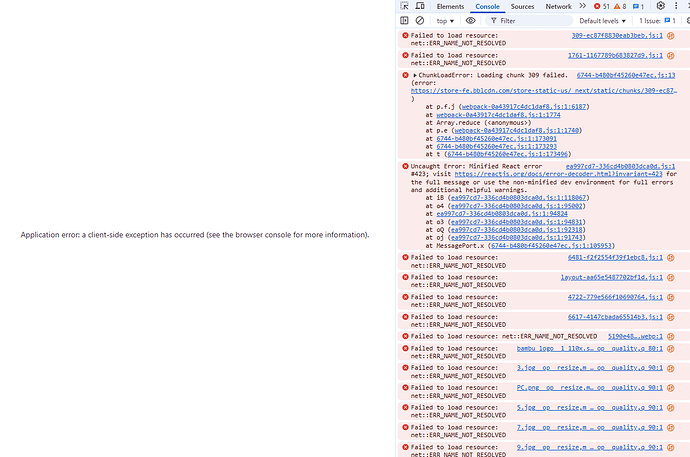Click the red error count badge showing 51
This screenshot has height=457, width=690.
pos(602,6)
